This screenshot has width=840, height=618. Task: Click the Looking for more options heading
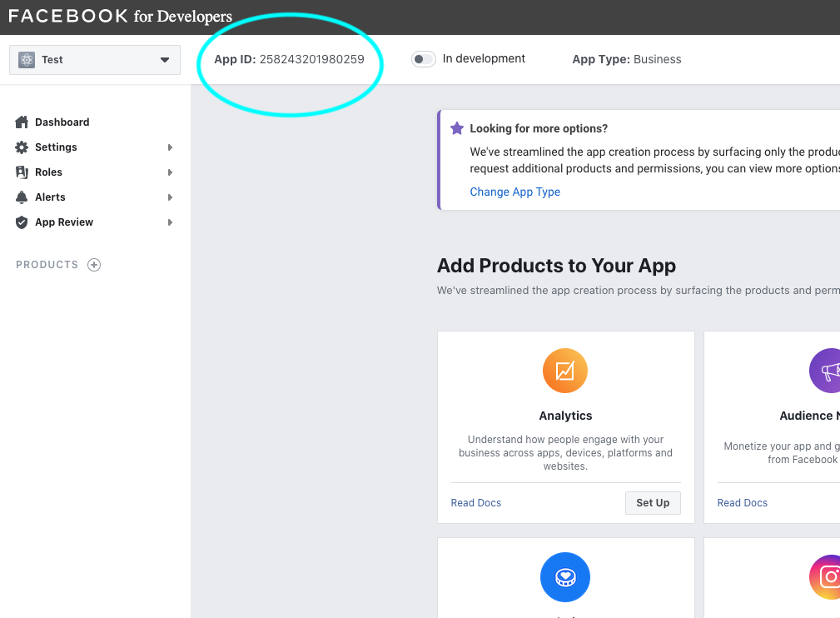(x=539, y=128)
